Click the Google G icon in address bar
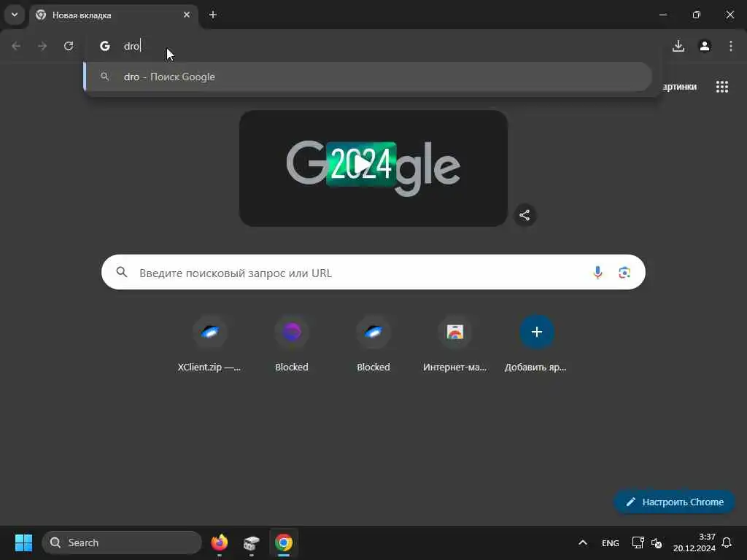 tap(105, 46)
